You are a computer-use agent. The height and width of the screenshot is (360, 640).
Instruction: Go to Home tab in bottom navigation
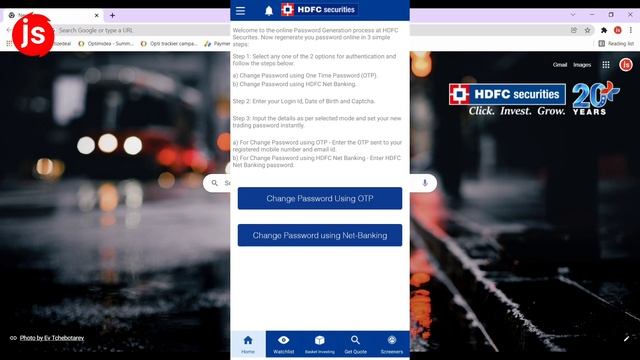248,344
